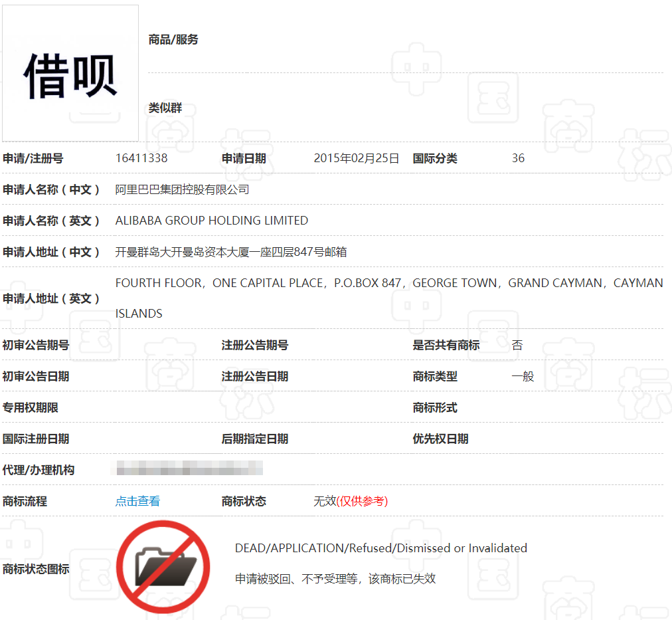Viewport: 672px width, 620px height.
Task: Click the 类似群 heading
Action: pos(165,108)
